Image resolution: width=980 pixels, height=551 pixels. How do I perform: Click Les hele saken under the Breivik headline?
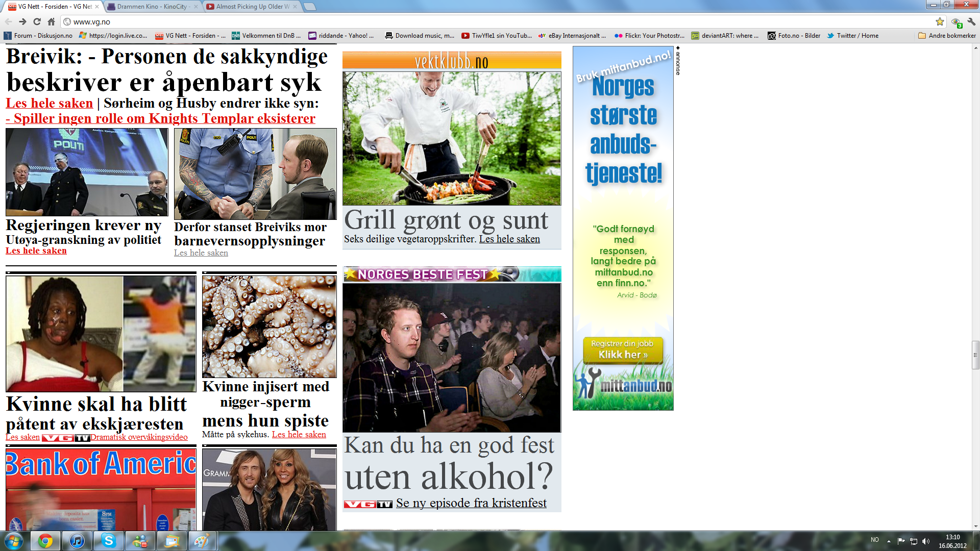pos(50,103)
